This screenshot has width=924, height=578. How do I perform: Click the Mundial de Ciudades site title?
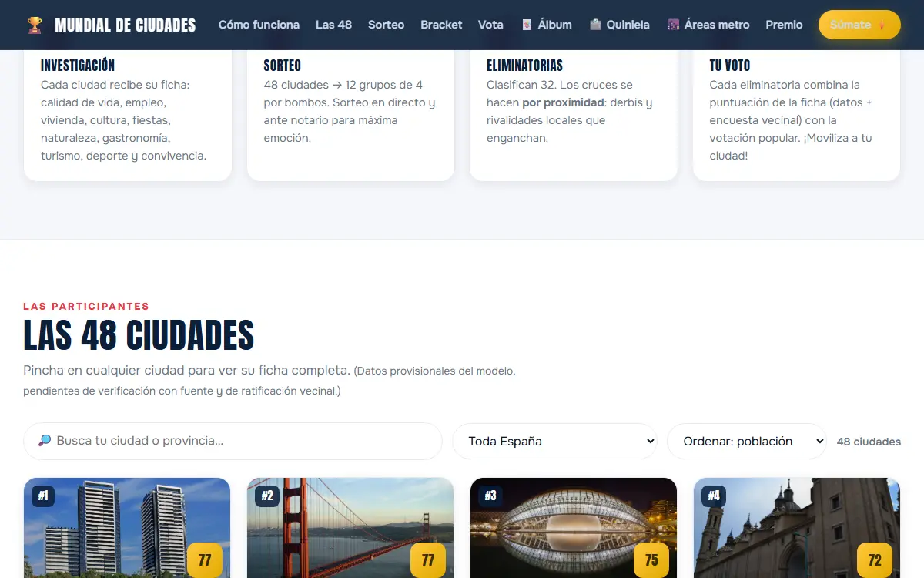pos(126,25)
